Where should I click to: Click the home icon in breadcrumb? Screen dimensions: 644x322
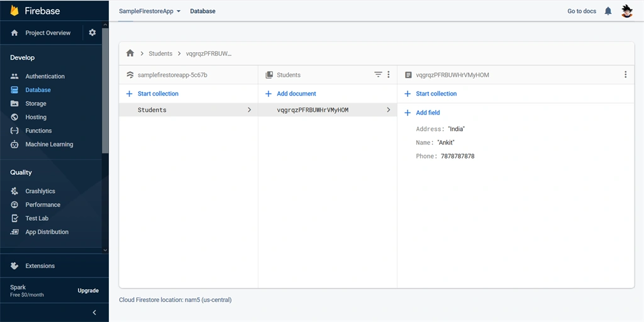130,53
